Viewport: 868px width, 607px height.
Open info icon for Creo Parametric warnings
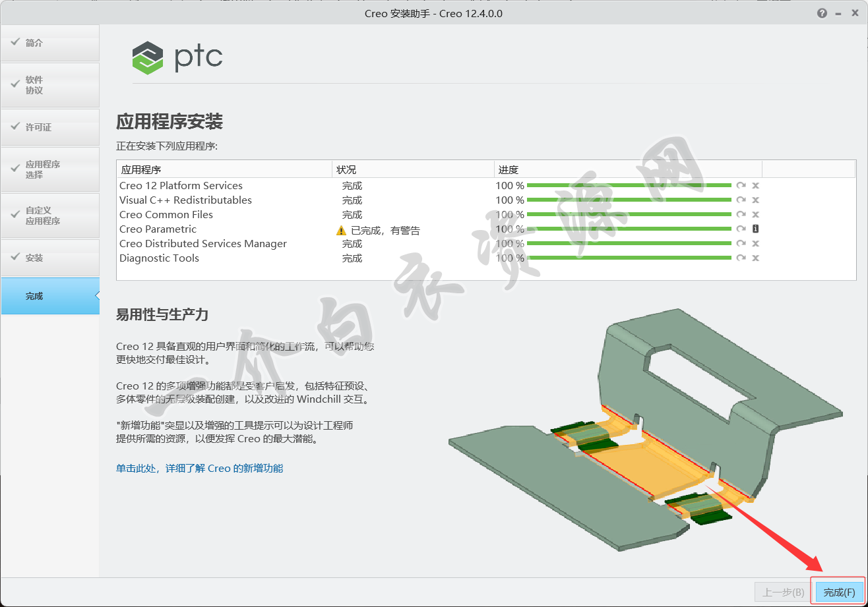[x=756, y=229]
